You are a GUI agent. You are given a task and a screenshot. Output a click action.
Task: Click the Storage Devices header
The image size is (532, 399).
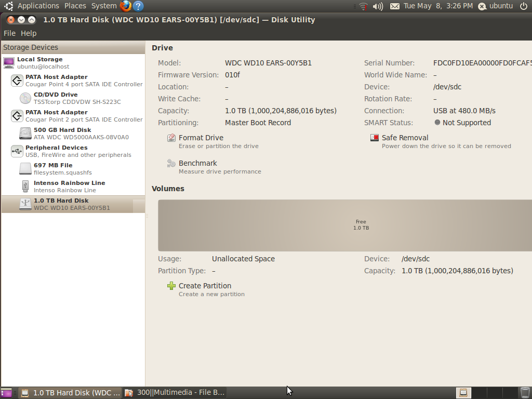(x=73, y=47)
